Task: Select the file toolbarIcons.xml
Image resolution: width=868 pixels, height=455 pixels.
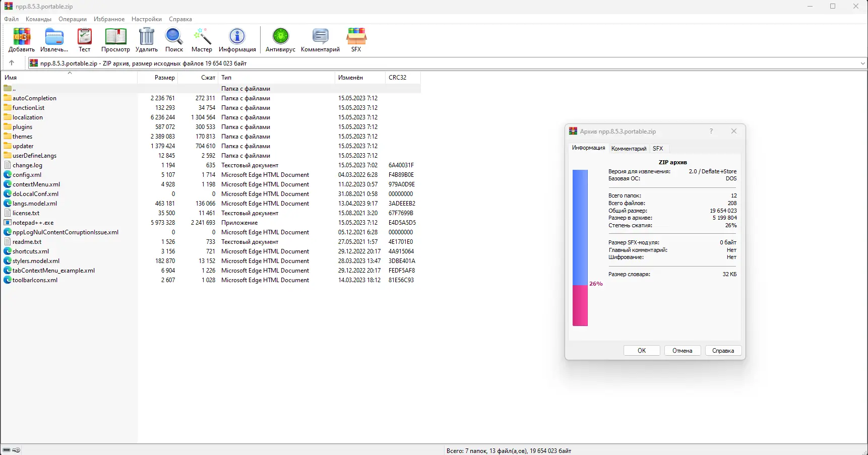Action: [x=35, y=280]
